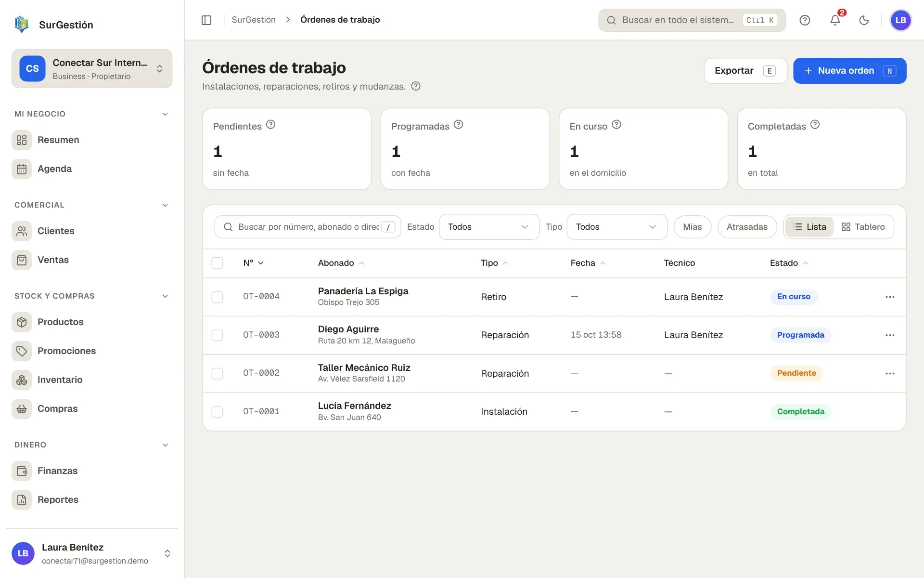Screen dimensions: 924x578
Task: Open info icon next to Programadas
Action: coord(459,124)
